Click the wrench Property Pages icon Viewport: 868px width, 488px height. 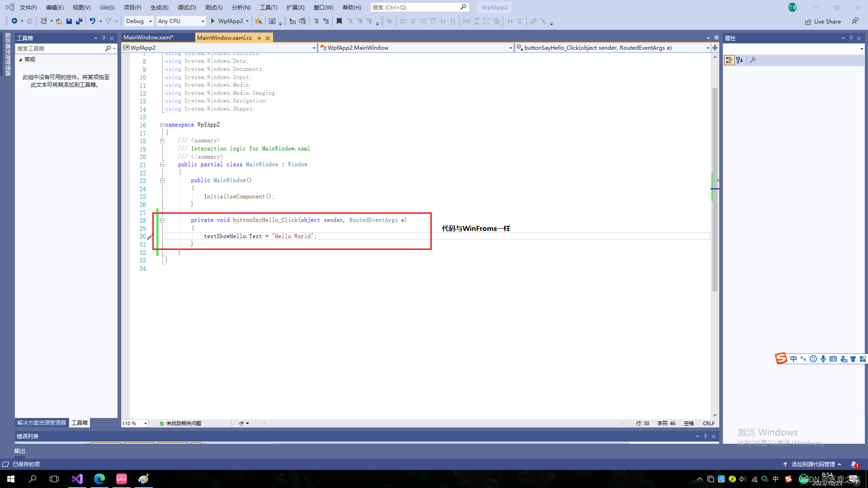point(753,60)
